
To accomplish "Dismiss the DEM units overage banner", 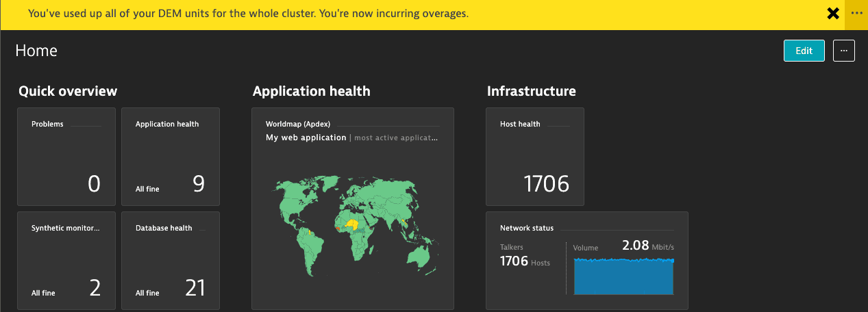I will (x=833, y=14).
